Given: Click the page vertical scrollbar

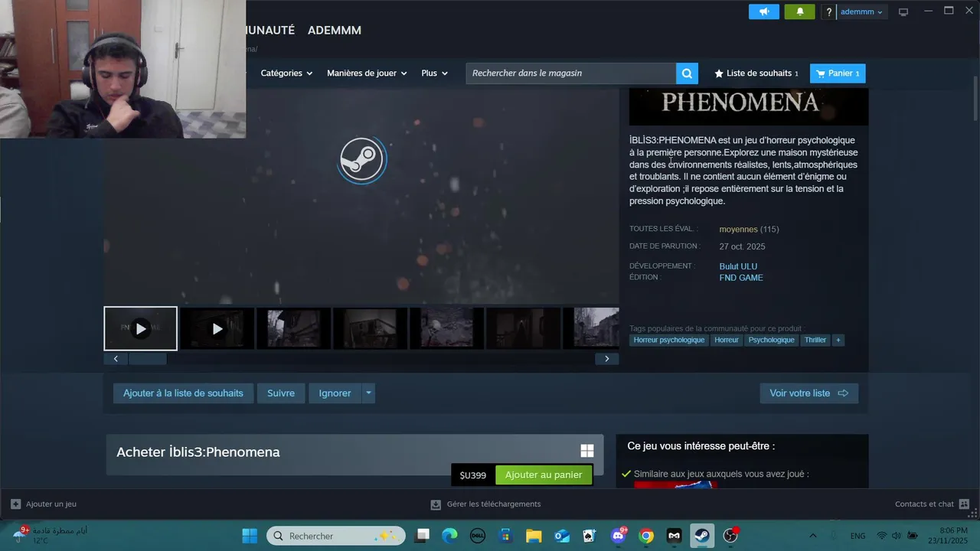Looking at the screenshot, I should coord(975,98).
